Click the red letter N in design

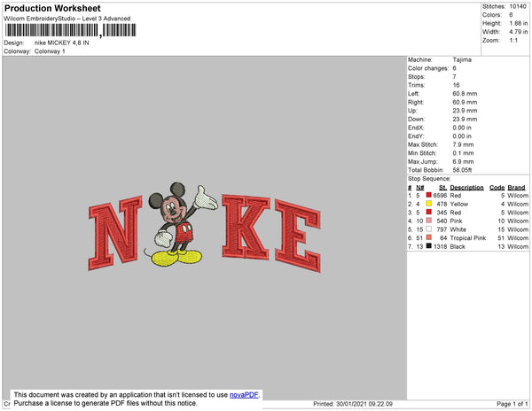114,233
